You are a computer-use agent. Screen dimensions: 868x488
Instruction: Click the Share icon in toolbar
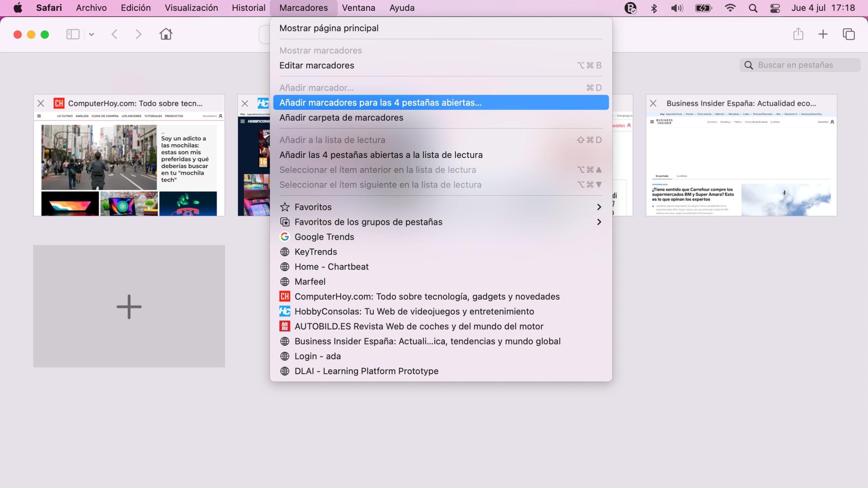pyautogui.click(x=798, y=34)
